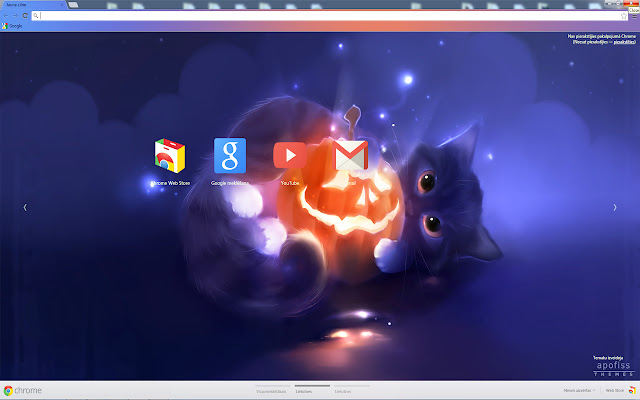Click the Google search app label text
The height and width of the screenshot is (400, 640).
[230, 183]
